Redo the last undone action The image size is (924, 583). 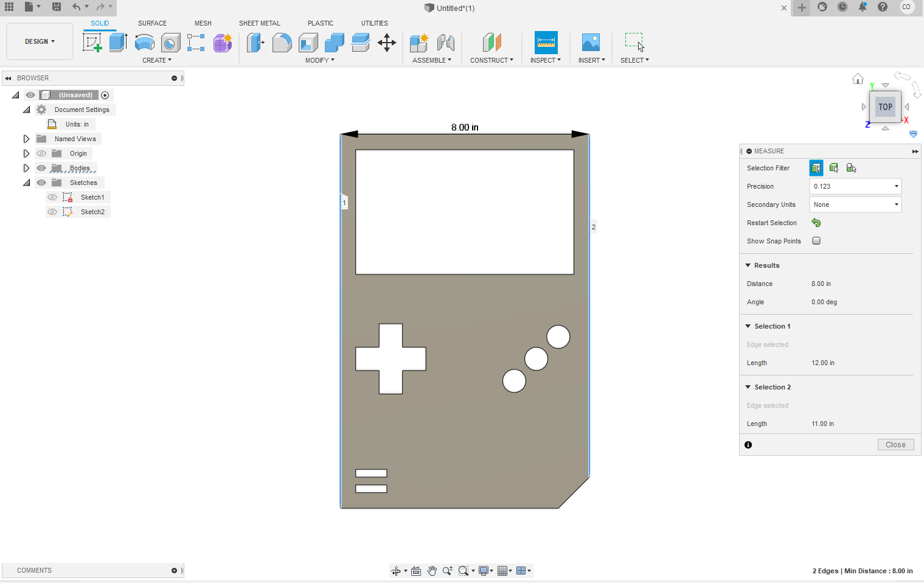[100, 7]
